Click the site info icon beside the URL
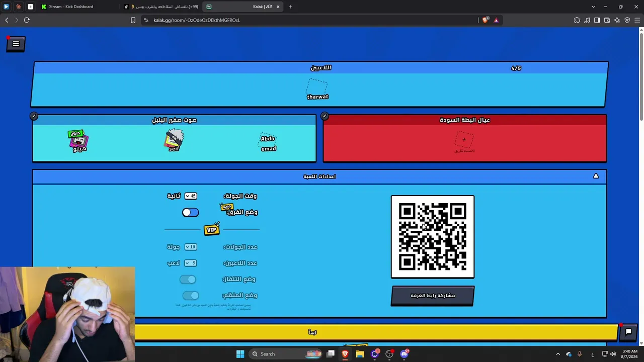 (x=146, y=20)
